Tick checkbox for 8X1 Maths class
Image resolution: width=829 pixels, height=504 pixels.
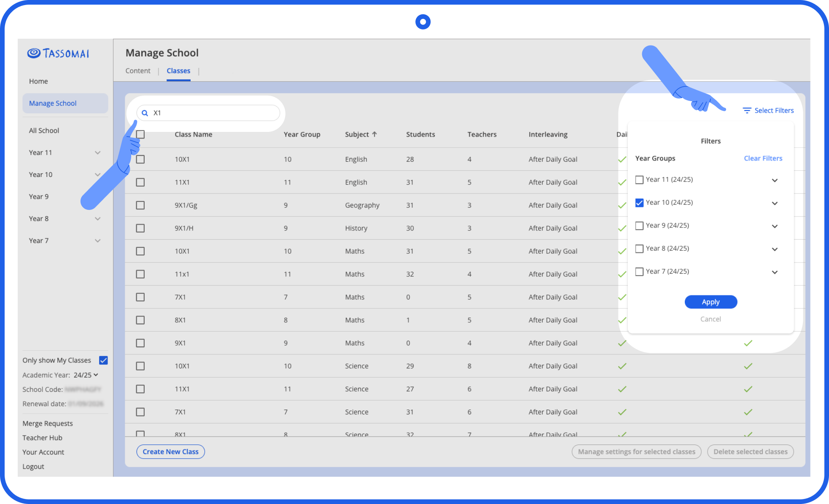click(140, 320)
